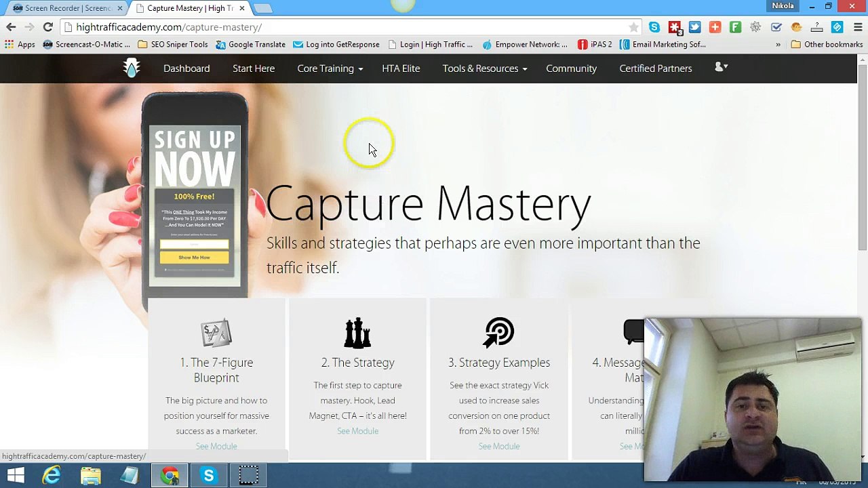Open the user account menu icon
The height and width of the screenshot is (488, 868).
click(721, 67)
